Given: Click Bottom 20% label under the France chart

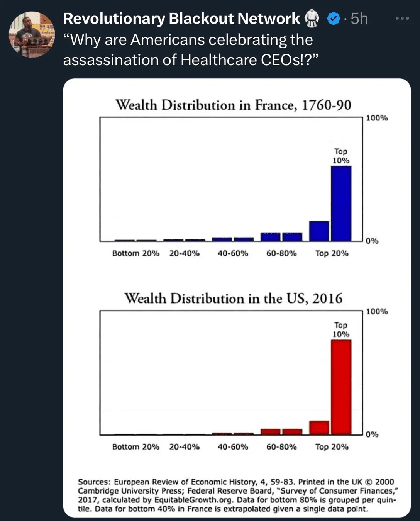Looking at the screenshot, I should (135, 253).
